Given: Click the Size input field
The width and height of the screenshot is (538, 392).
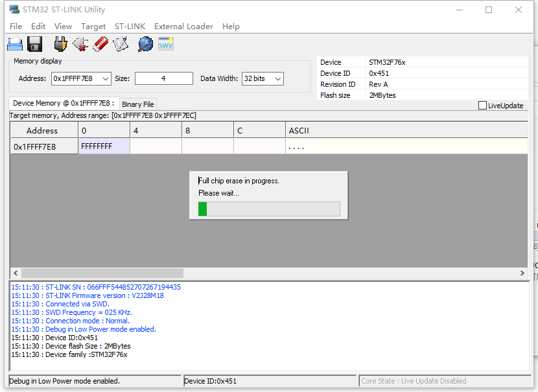Looking at the screenshot, I should [163, 78].
